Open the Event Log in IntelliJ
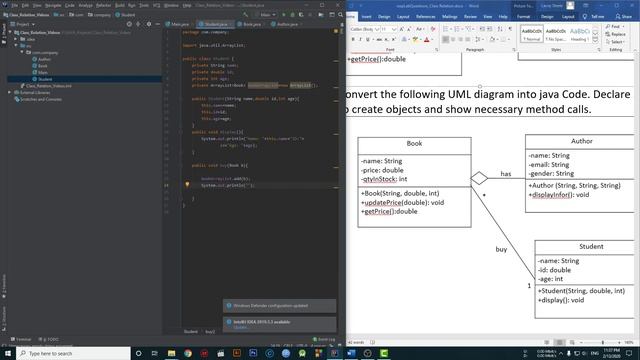 pos(324,339)
